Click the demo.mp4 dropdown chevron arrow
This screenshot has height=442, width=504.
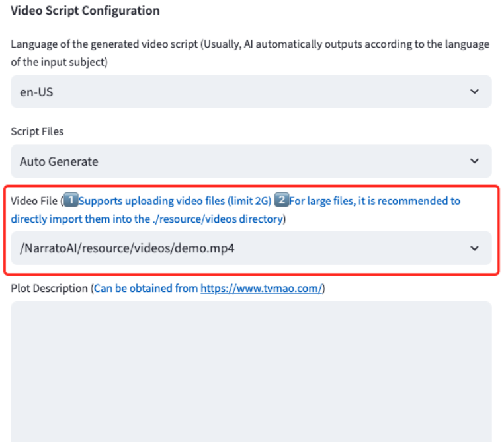tap(474, 248)
